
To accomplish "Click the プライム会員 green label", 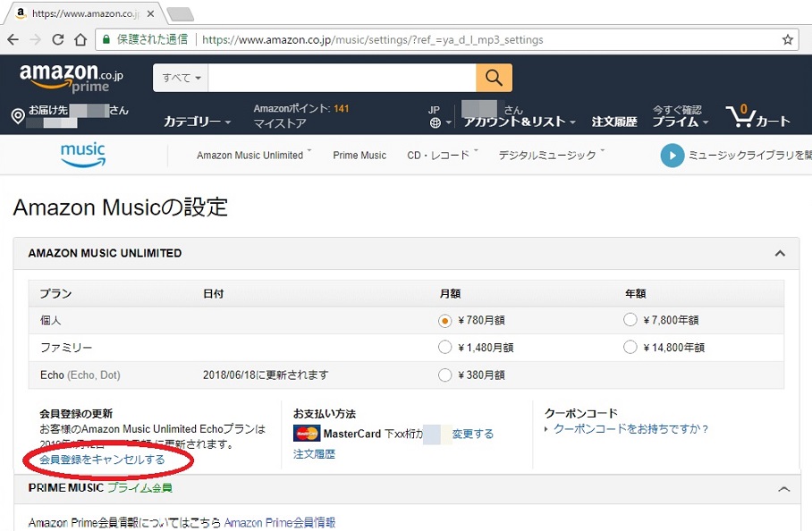I will [140, 487].
